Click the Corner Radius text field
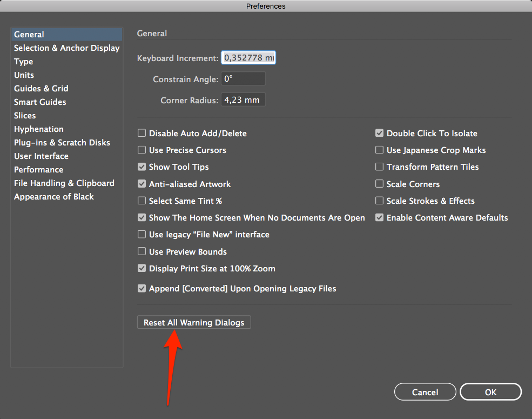The height and width of the screenshot is (419, 532). [243, 100]
